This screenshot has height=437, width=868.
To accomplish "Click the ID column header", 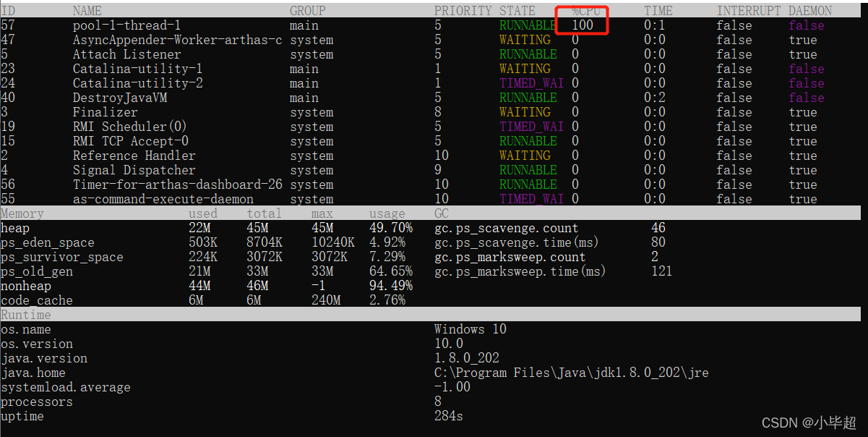I will (x=8, y=11).
